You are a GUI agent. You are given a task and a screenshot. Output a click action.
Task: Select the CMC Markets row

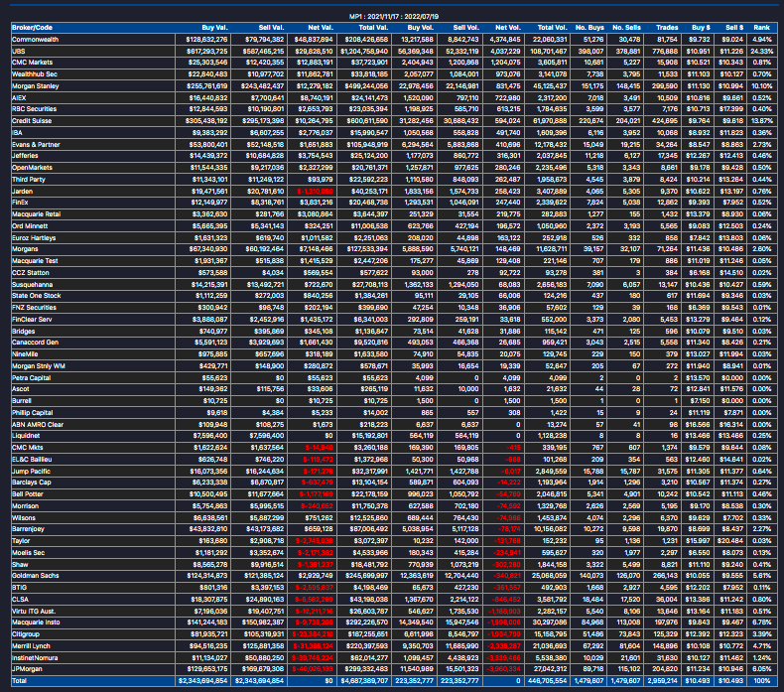pyautogui.click(x=394, y=63)
